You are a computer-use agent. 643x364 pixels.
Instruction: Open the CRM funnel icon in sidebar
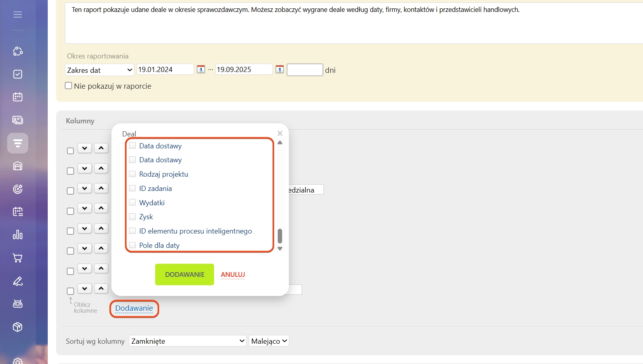[18, 143]
